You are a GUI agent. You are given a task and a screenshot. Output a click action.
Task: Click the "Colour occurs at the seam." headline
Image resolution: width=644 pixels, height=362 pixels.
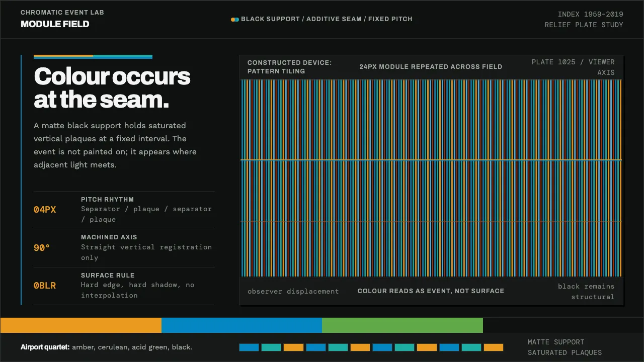(112, 88)
